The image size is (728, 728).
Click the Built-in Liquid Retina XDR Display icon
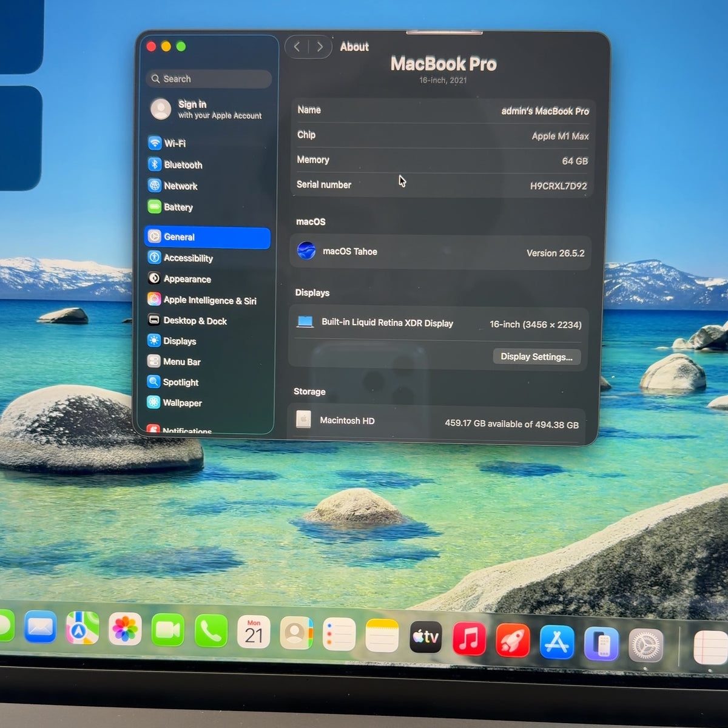click(x=305, y=322)
